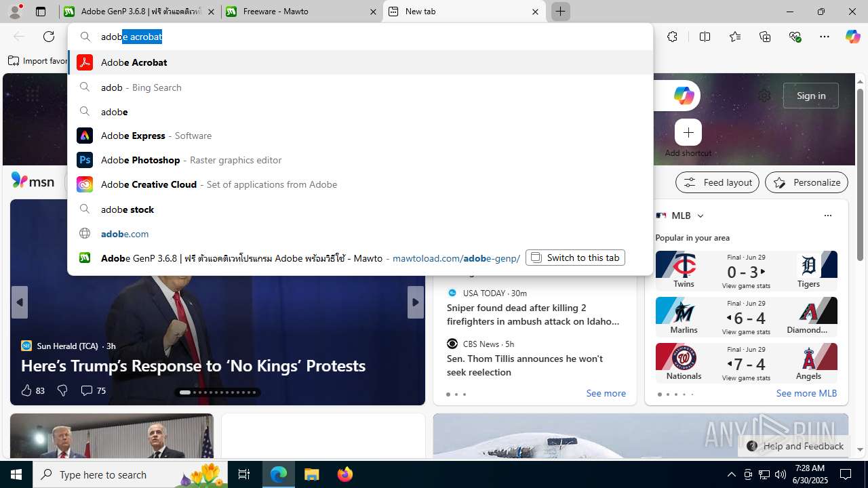Pick the Adobe Creative Cloud suggestion icon
Image resolution: width=868 pixels, height=488 pixels.
click(85, 184)
